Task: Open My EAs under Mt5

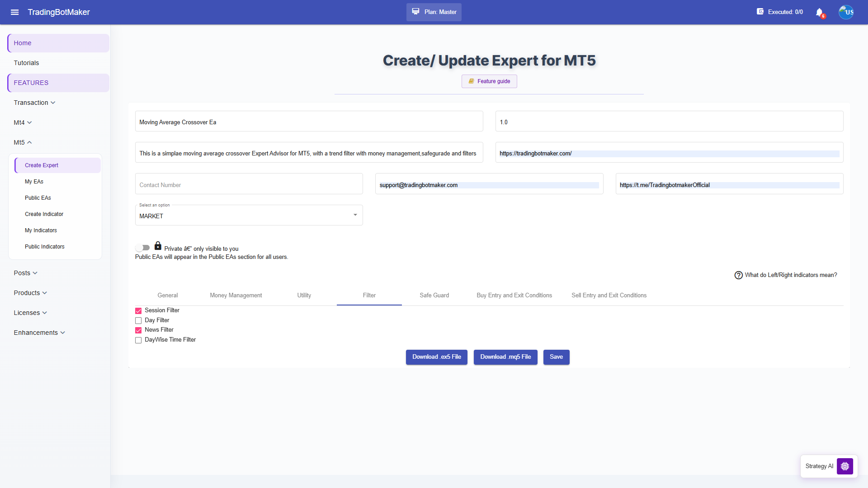Action: [x=58, y=182]
